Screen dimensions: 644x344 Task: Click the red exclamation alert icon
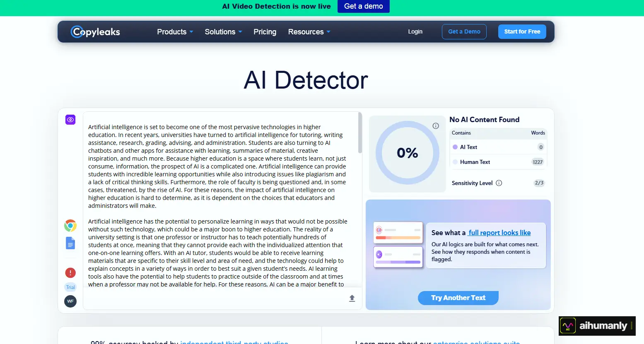coord(70,273)
